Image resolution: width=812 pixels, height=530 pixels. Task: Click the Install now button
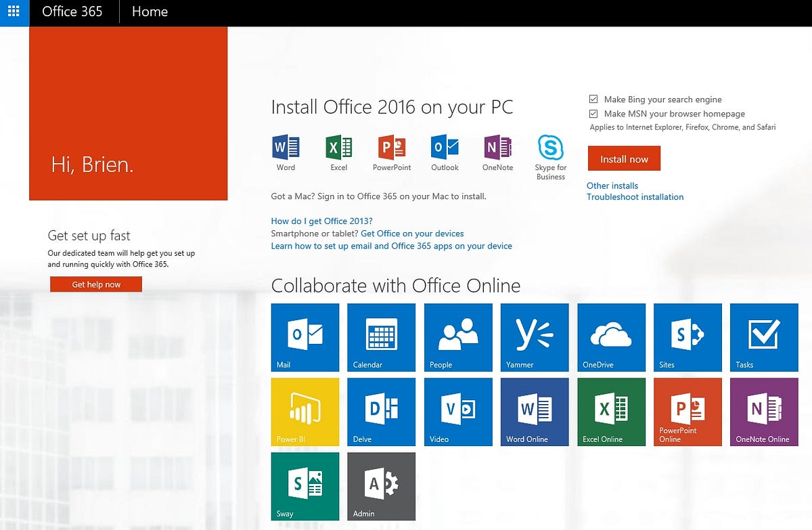point(624,159)
